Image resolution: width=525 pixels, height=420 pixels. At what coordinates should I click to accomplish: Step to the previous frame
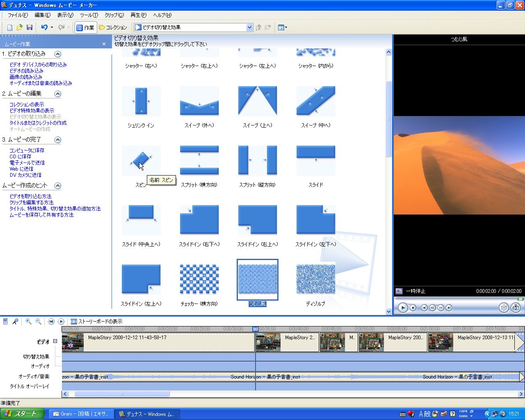click(433, 308)
